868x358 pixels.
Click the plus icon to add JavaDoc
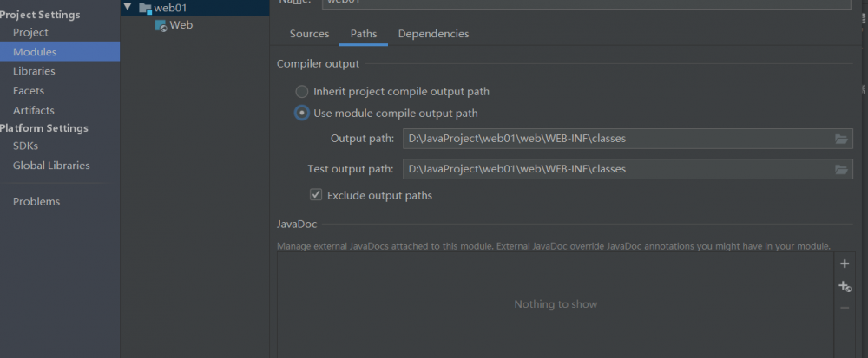(845, 264)
